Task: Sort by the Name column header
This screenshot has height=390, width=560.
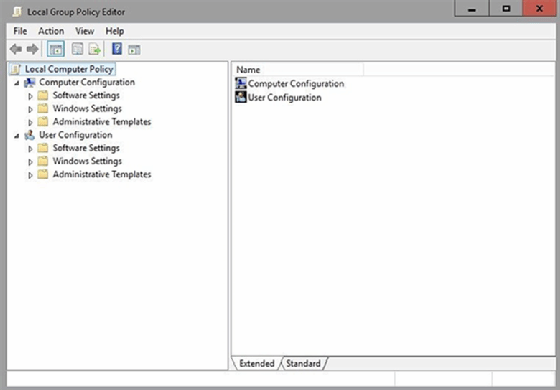Action: 298,70
